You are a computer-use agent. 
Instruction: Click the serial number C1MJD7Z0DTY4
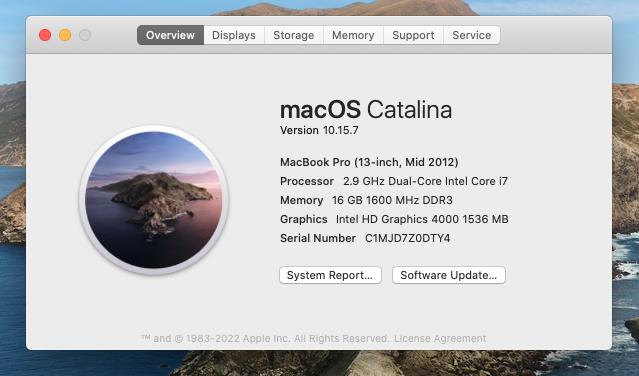click(408, 238)
